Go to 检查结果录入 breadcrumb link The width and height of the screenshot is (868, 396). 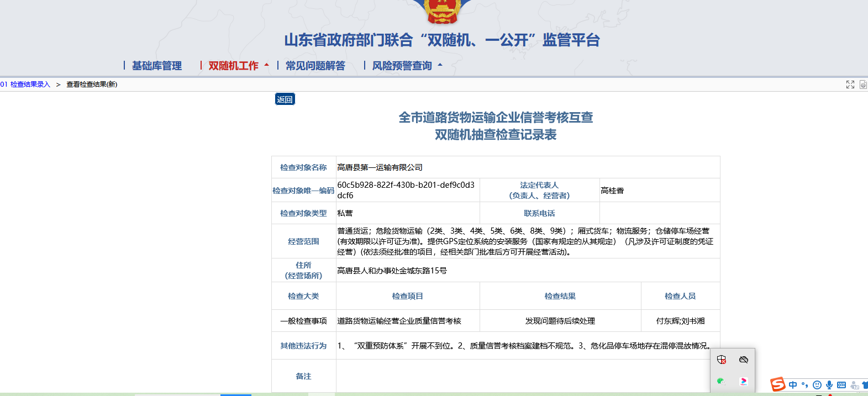[x=30, y=85]
